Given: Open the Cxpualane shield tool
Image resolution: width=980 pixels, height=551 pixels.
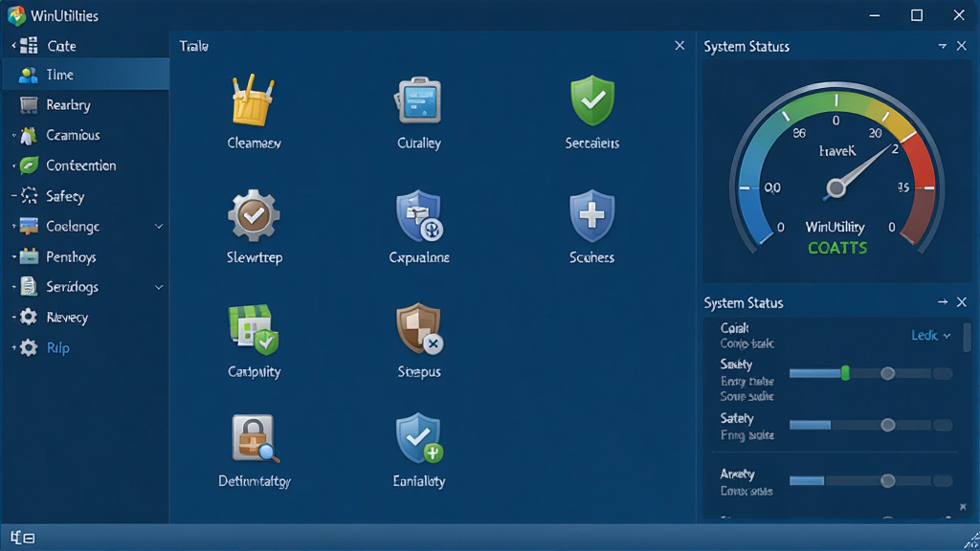Looking at the screenshot, I should 419,215.
